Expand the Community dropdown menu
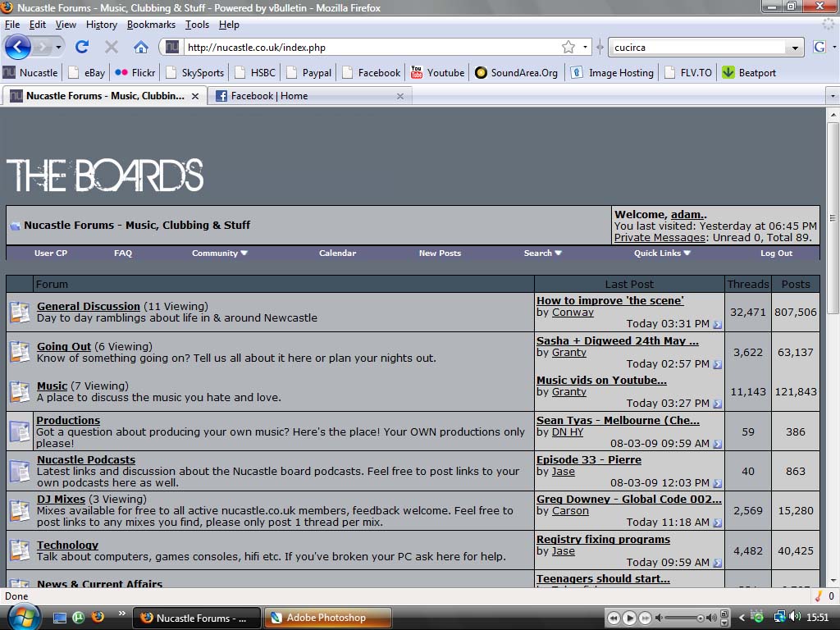This screenshot has height=630, width=840. tap(220, 253)
